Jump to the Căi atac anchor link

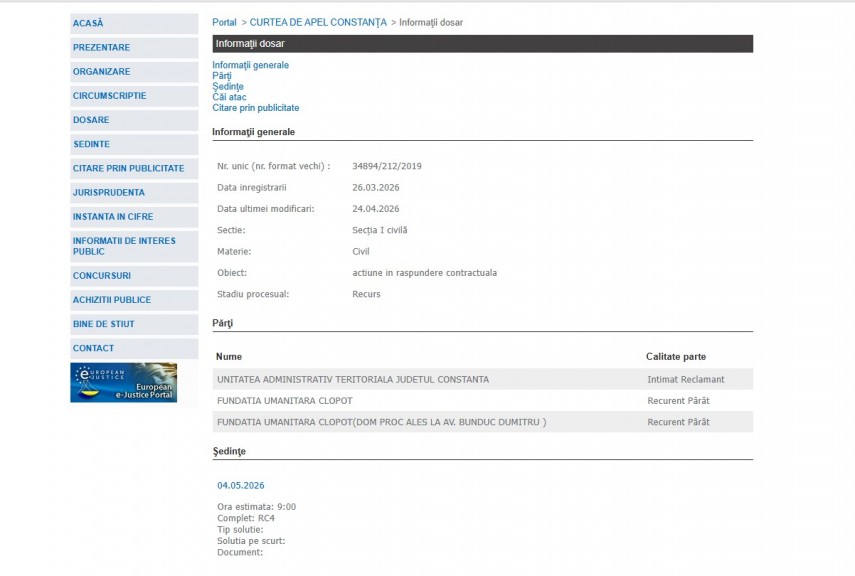[229, 97]
